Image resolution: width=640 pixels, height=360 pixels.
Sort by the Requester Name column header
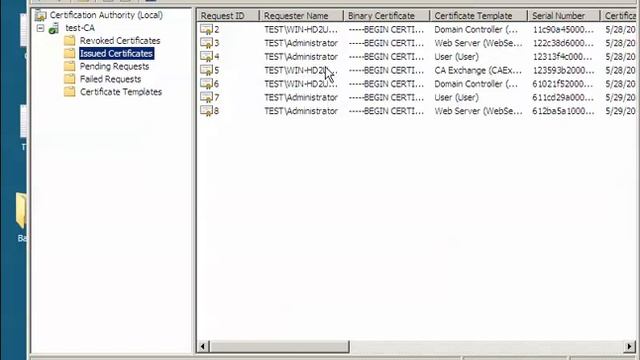point(301,16)
